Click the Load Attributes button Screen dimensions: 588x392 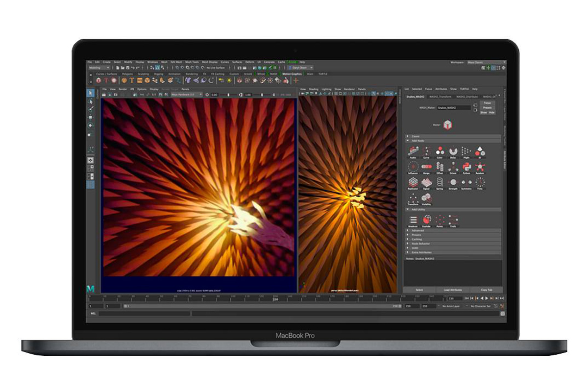coord(453,290)
